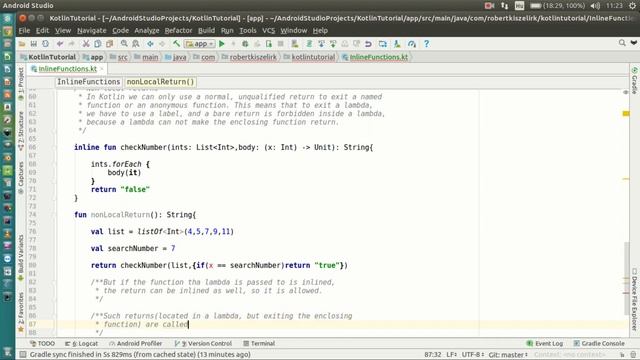
Task: Click the Find magnifier icon
Action: (x=124, y=44)
